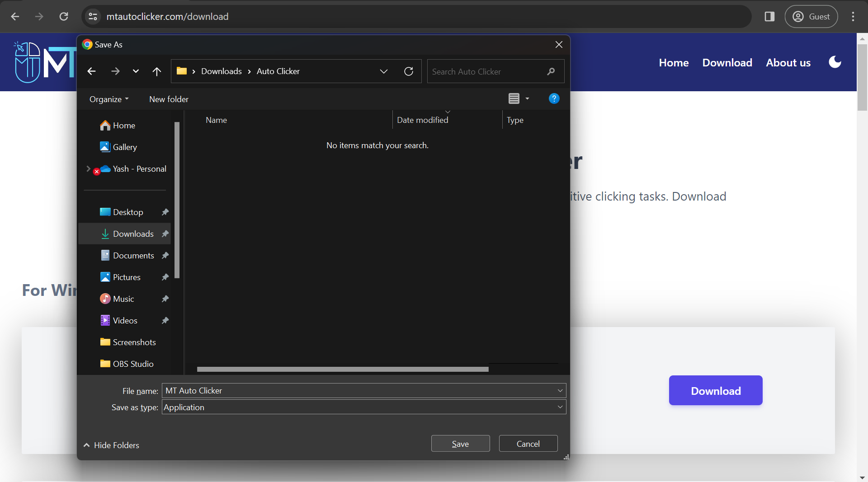This screenshot has height=482, width=868.
Task: Open view options dropdown arrow
Action: pyautogui.click(x=527, y=98)
